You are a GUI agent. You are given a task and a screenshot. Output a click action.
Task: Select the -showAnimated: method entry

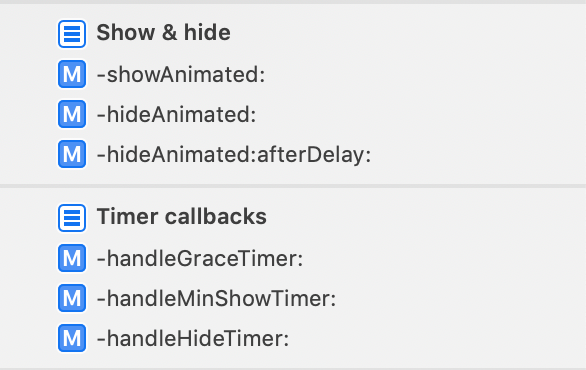coord(181,74)
